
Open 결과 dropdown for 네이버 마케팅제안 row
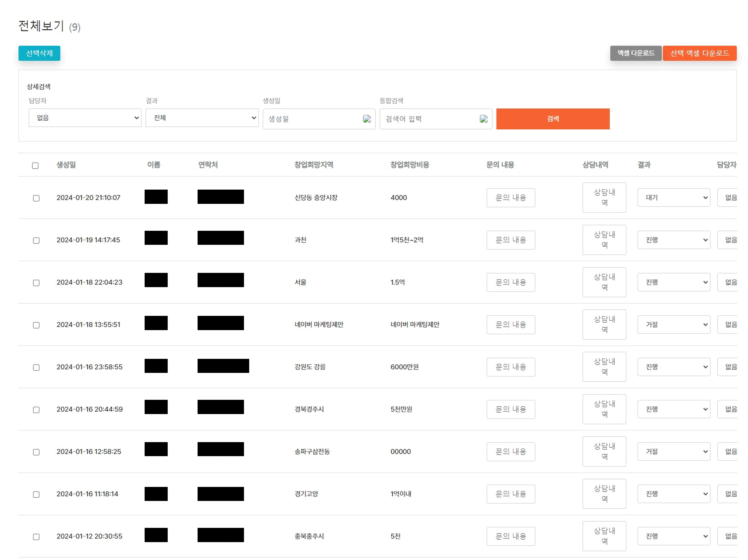[674, 324]
